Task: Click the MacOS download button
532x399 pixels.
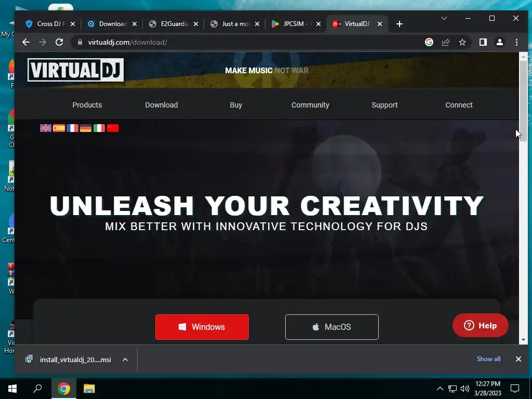Action: click(x=332, y=327)
